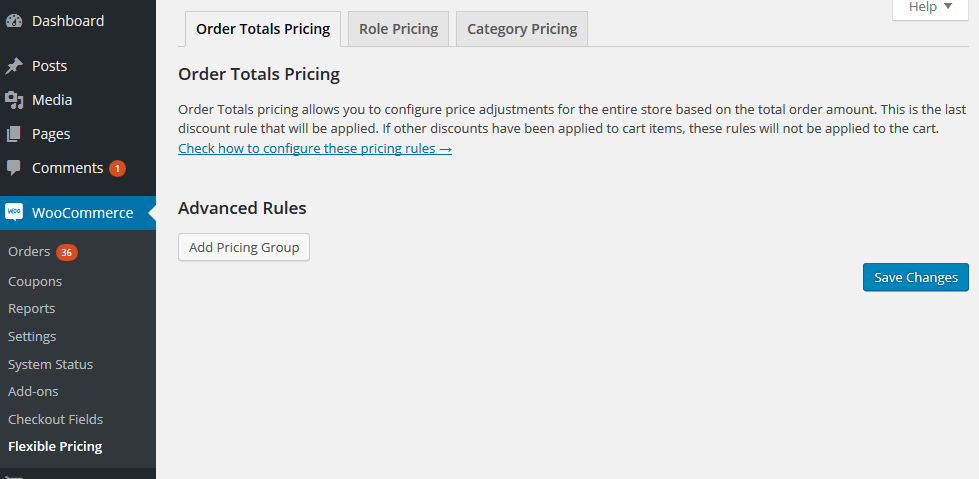Open Coupons in WooCommerce submenu

pos(35,281)
